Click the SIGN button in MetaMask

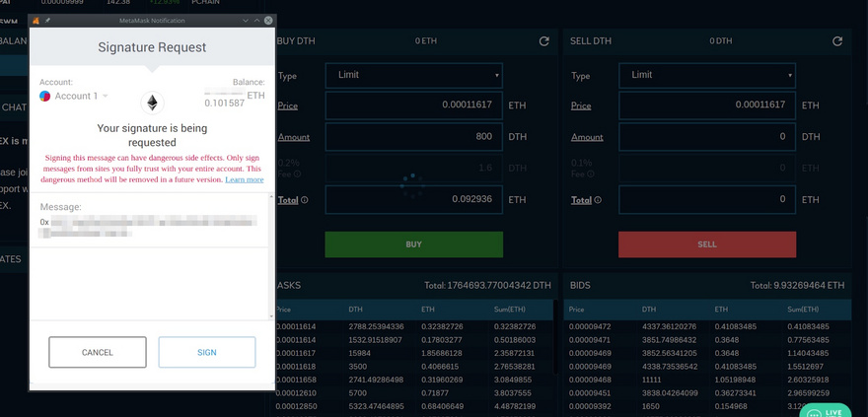pos(207,352)
